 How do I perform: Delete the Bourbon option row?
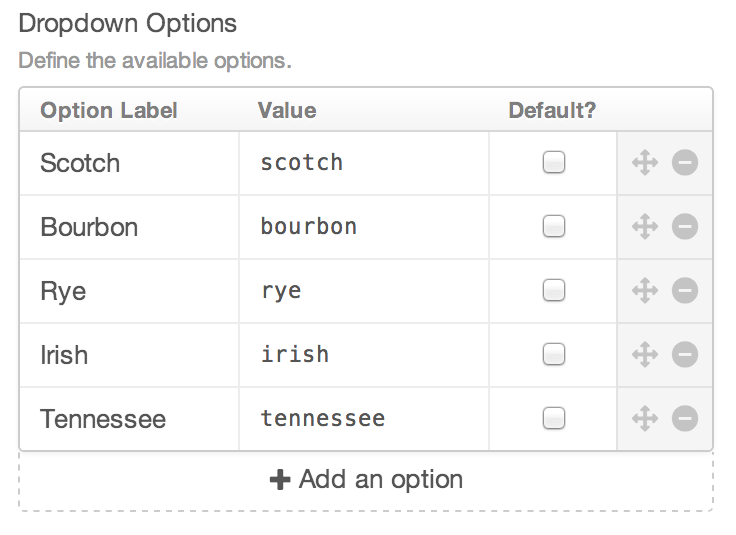click(x=685, y=227)
